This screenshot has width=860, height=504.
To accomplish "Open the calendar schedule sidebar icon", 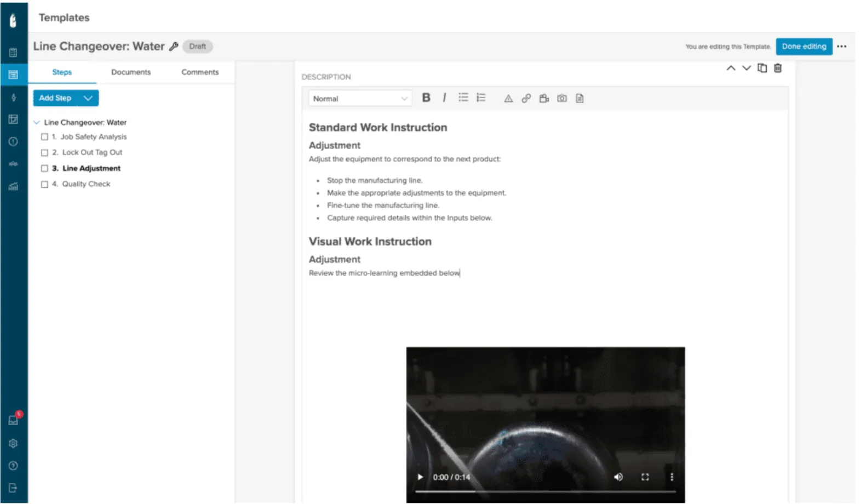I will [x=13, y=53].
